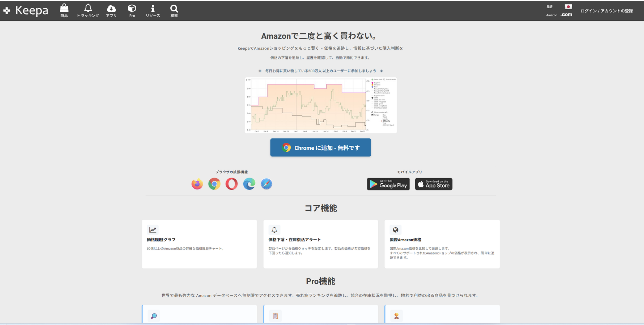This screenshot has height=325, width=644.
Task: Click the Safari browser extension icon
Action: pos(267,184)
